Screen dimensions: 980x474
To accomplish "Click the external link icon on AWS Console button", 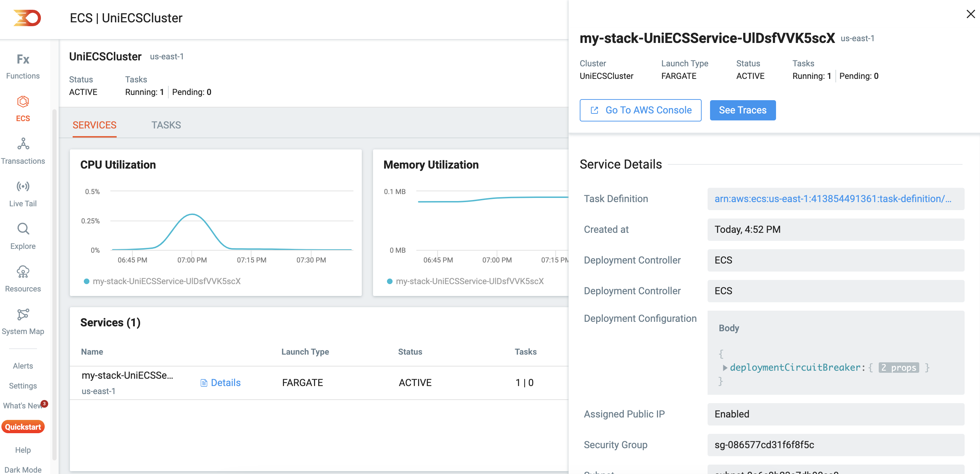I will click(x=594, y=110).
